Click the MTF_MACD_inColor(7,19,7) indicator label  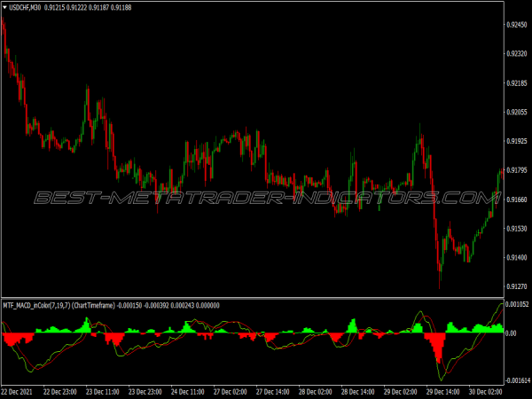click(36, 305)
